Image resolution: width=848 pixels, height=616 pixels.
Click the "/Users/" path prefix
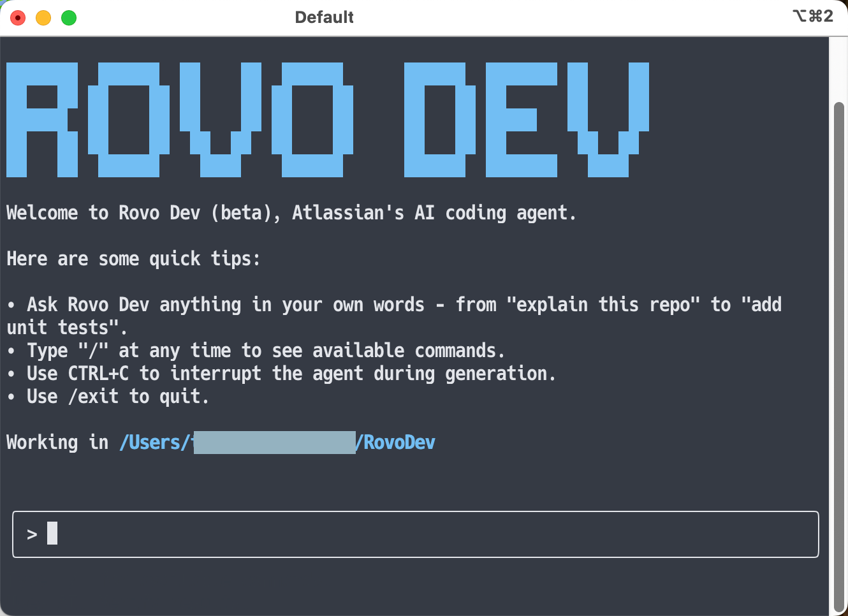tap(156, 443)
